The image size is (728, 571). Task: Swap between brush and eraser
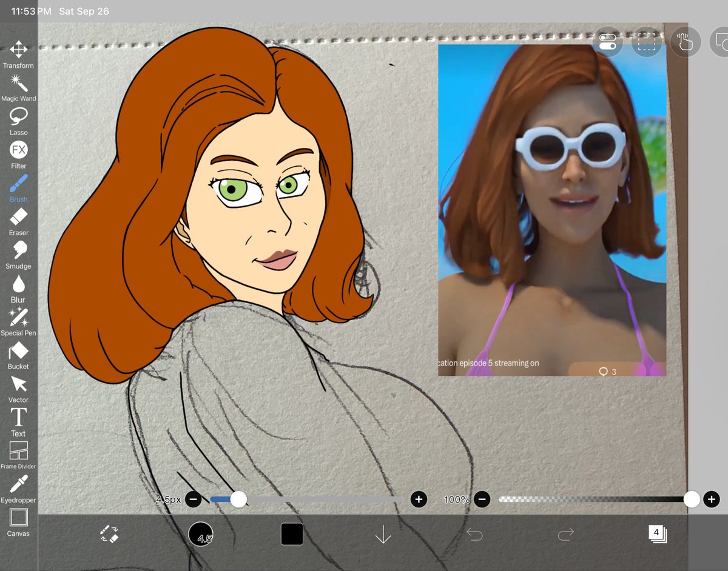(109, 533)
